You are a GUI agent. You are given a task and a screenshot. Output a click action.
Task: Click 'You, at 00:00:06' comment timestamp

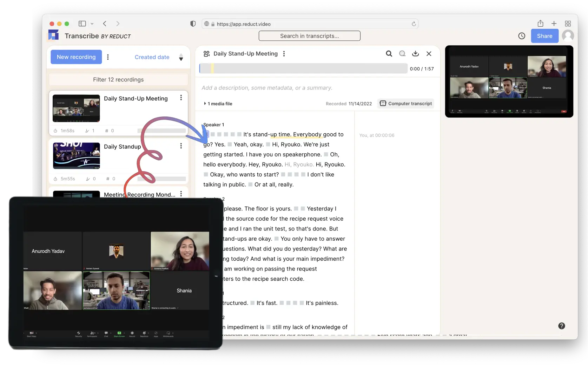(377, 135)
